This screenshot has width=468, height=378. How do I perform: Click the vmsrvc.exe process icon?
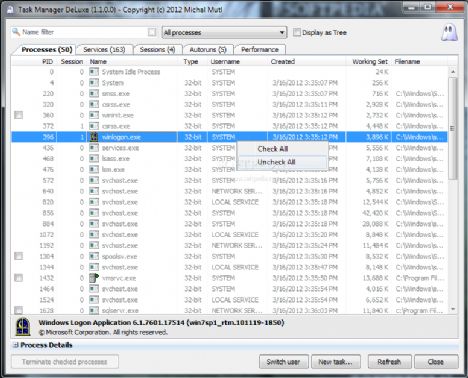[94, 278]
